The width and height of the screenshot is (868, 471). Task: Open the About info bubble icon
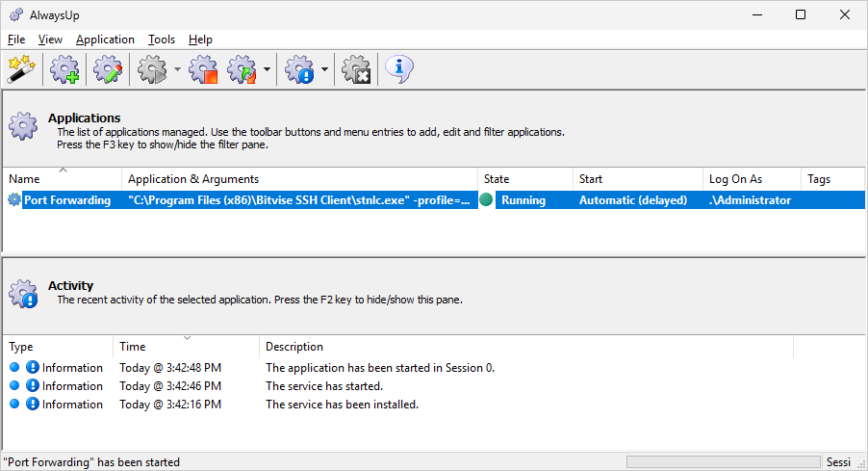click(x=398, y=69)
